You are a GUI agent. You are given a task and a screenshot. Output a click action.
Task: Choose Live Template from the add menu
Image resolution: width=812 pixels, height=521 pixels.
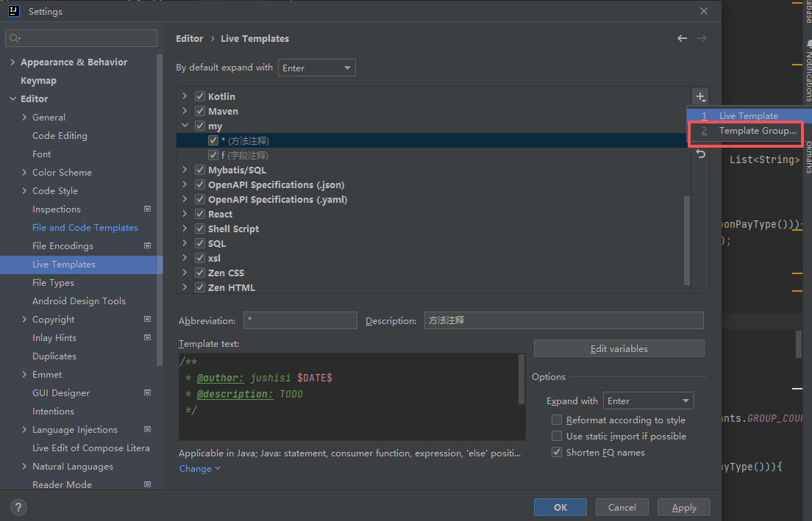pos(748,116)
